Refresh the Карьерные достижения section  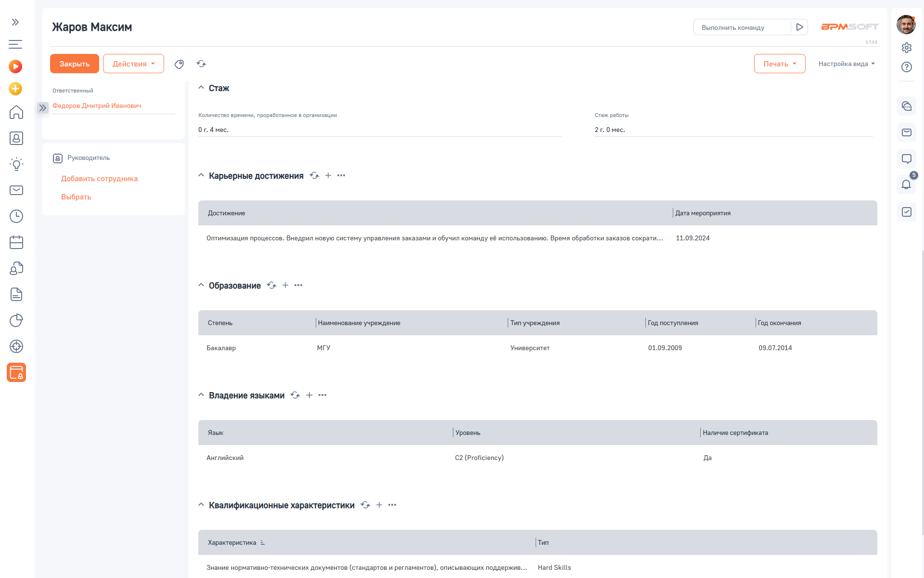point(314,175)
